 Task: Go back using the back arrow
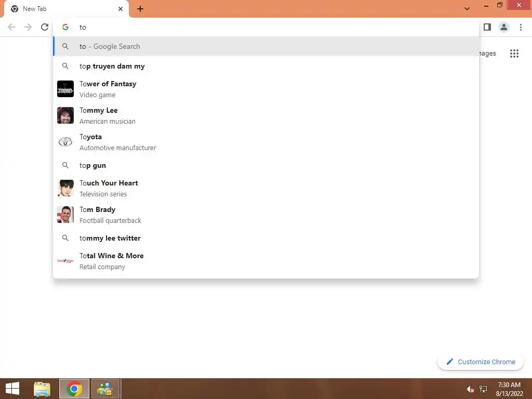point(11,27)
